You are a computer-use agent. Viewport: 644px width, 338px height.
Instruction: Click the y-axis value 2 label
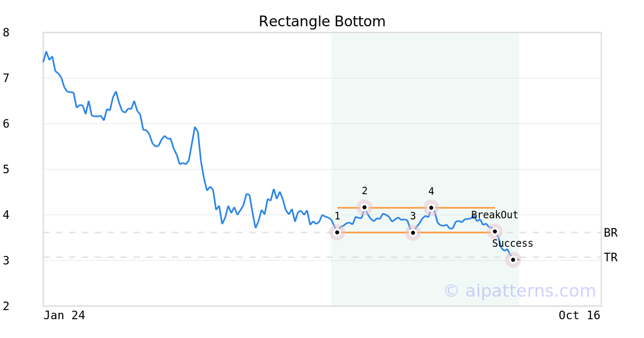[x=6, y=306]
